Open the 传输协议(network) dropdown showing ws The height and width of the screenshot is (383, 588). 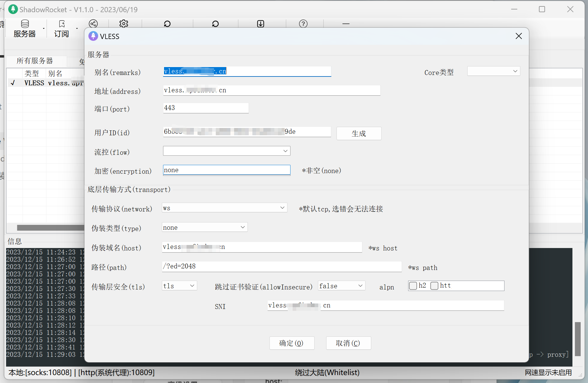(x=225, y=208)
